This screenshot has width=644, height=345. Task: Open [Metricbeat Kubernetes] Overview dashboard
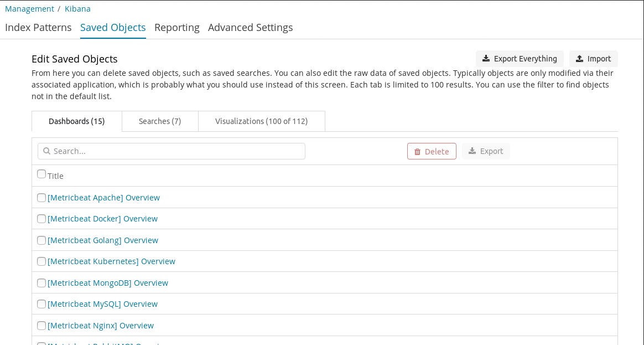[111, 261]
